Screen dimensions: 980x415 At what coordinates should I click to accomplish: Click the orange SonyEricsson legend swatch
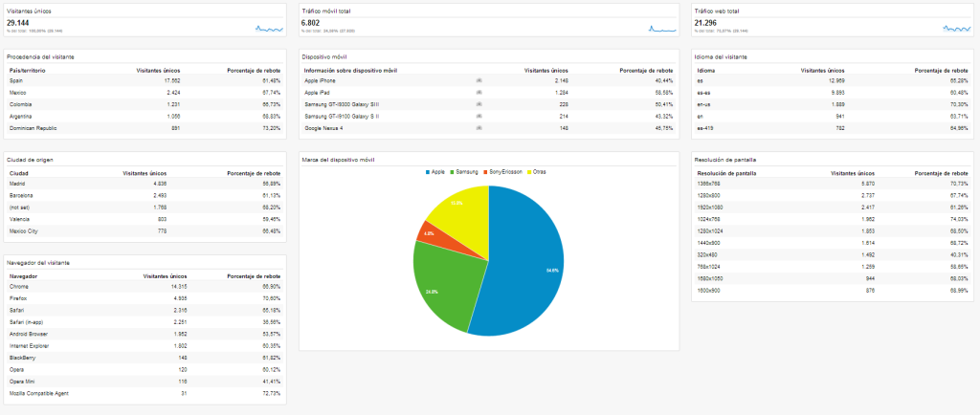click(485, 171)
